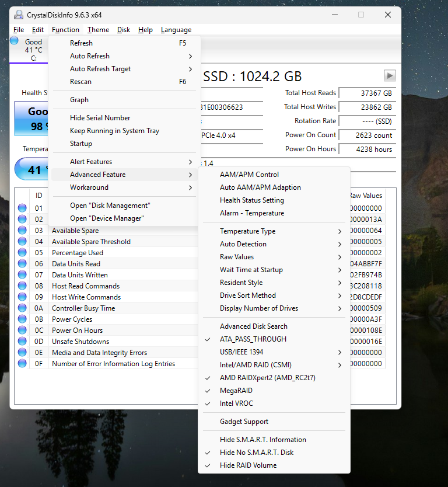This screenshot has height=487, width=448.
Task: Open the Theme menu
Action: tap(98, 30)
